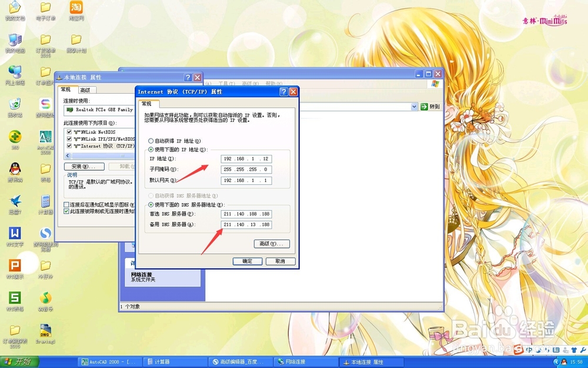Click the 开始 Start button
The image size is (588, 368).
pyautogui.click(x=19, y=362)
